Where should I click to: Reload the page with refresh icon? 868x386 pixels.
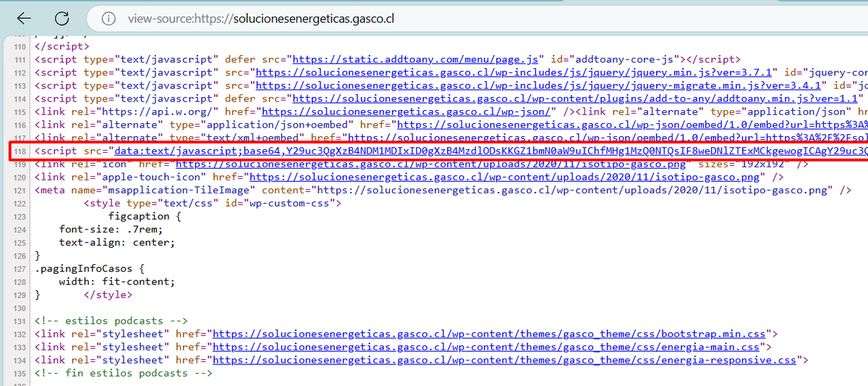coord(62,18)
